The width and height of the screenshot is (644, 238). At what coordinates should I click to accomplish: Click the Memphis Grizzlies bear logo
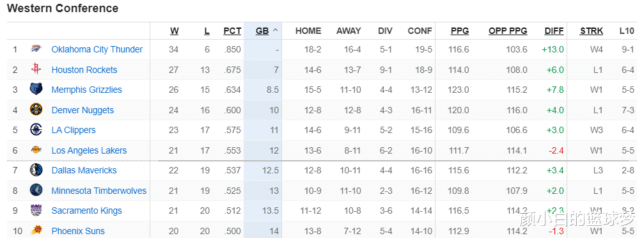click(36, 89)
